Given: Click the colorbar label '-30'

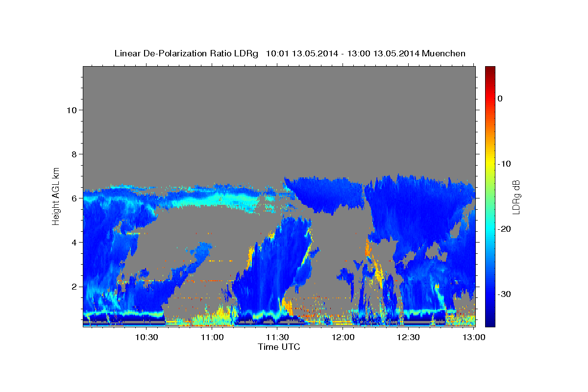Looking at the screenshot, I should 504,294.
